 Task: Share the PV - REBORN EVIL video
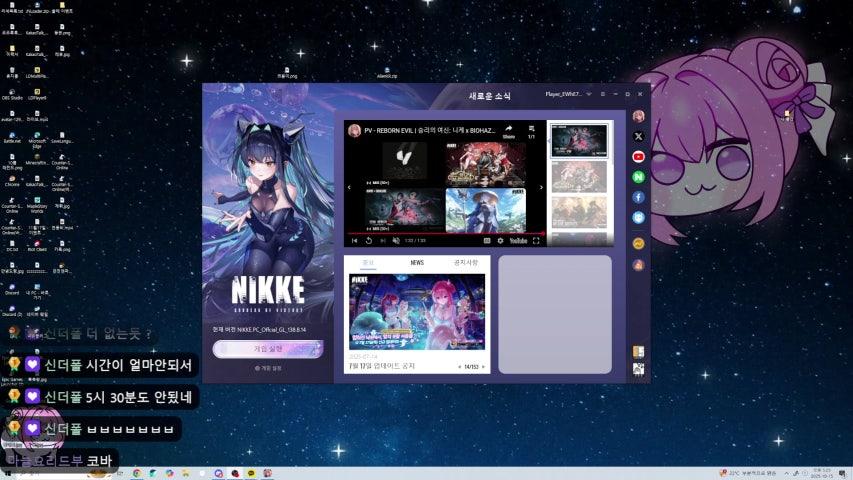click(x=509, y=131)
